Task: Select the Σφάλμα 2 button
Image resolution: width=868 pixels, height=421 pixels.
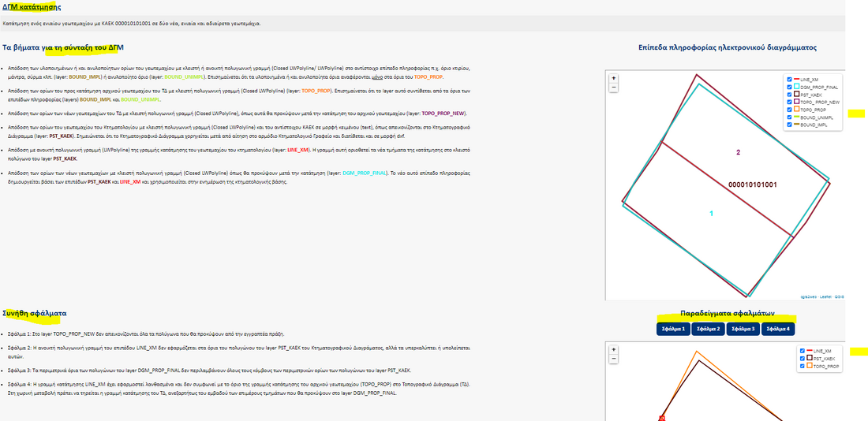Action: point(708,329)
